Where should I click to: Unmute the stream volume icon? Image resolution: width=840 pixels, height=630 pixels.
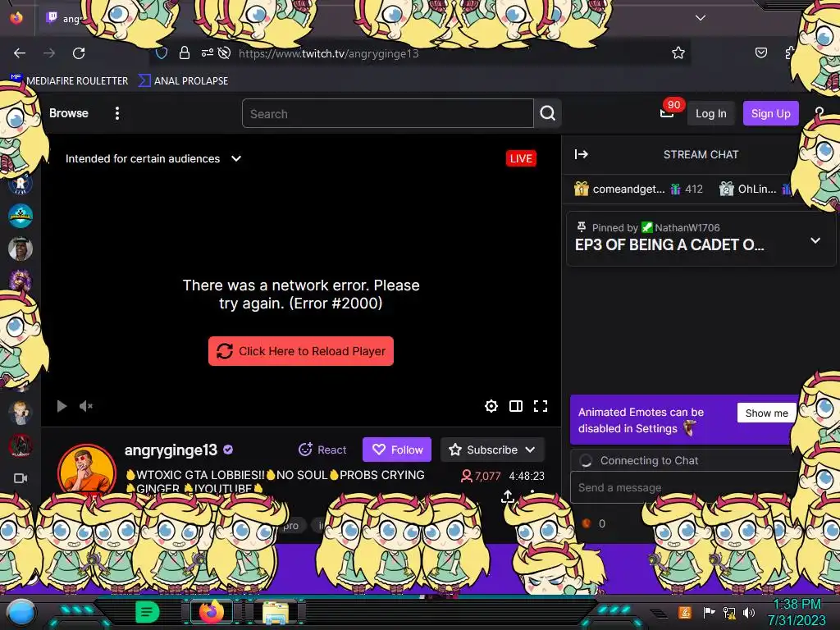86,406
